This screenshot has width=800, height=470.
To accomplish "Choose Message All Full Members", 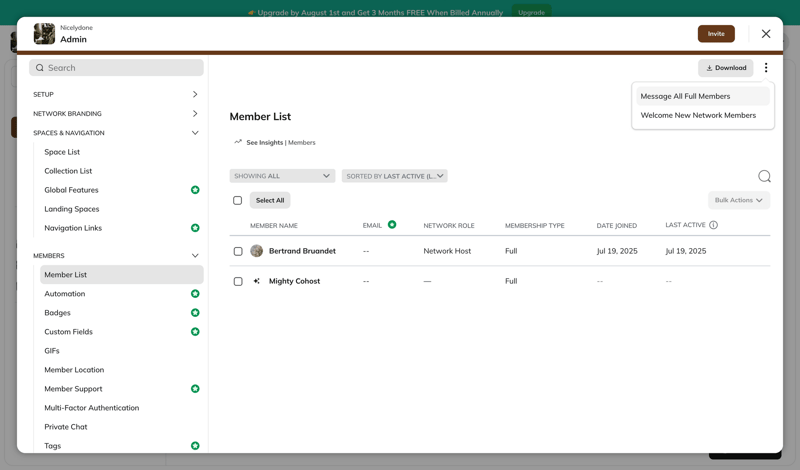I will coord(703,96).
